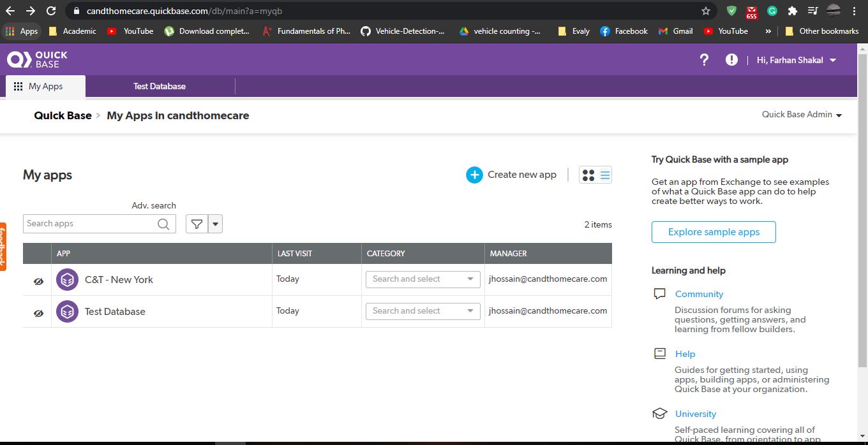Viewport: 868px width, 445px height.
Task: Open the University link
Action: tap(696, 414)
